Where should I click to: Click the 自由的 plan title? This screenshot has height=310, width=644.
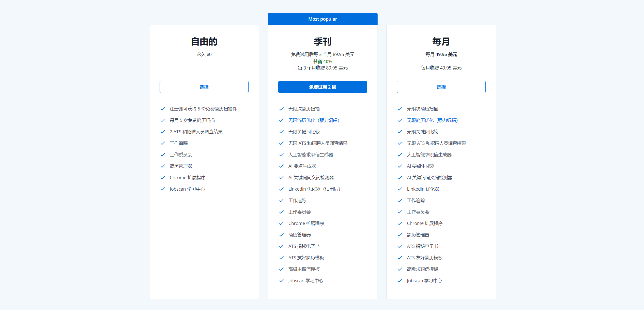(x=204, y=41)
